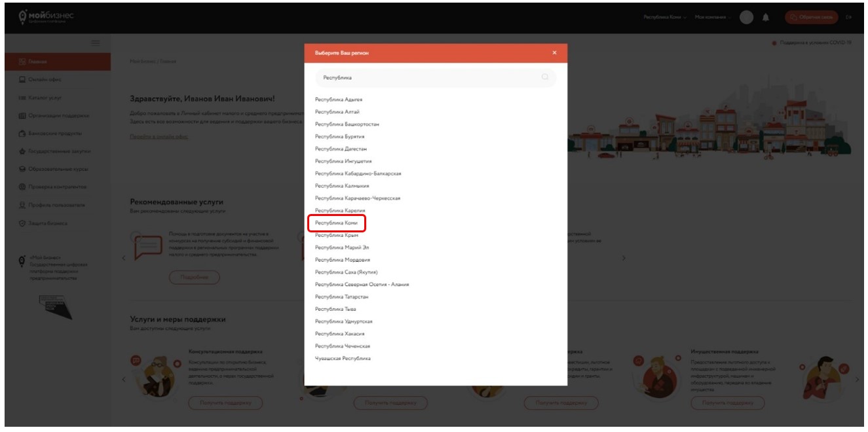The width and height of the screenshot is (868, 432).
Task: Follow the 'Перейти в онлайн офис' link
Action: pos(159,136)
